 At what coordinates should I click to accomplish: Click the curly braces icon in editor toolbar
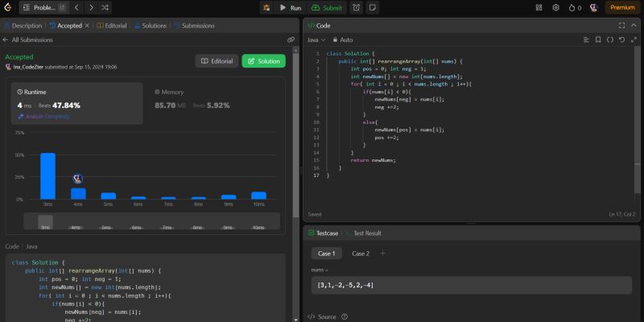(x=610, y=39)
